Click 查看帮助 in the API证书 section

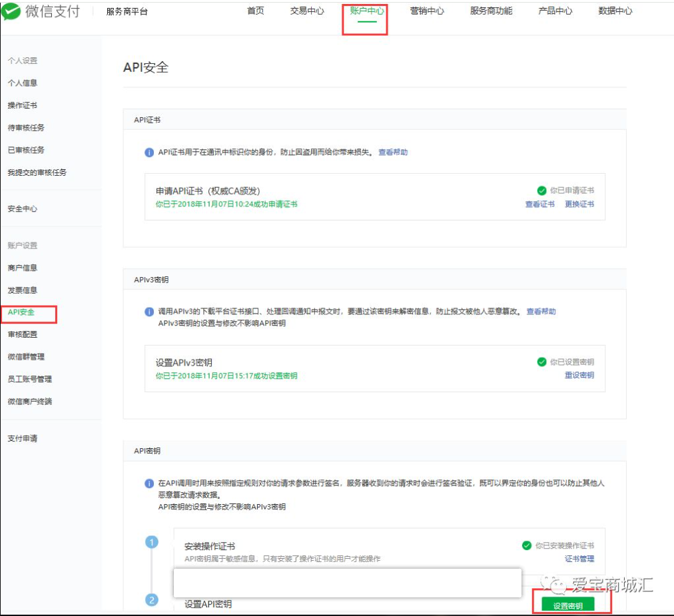[393, 153]
